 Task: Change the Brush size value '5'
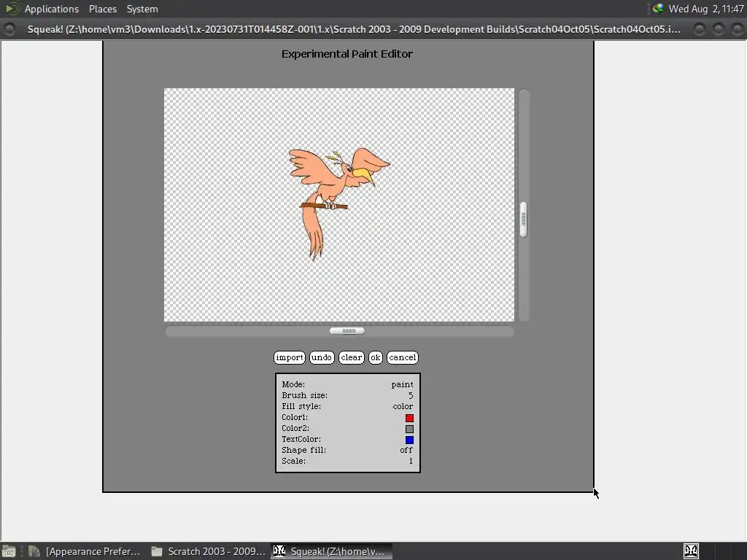(x=411, y=395)
